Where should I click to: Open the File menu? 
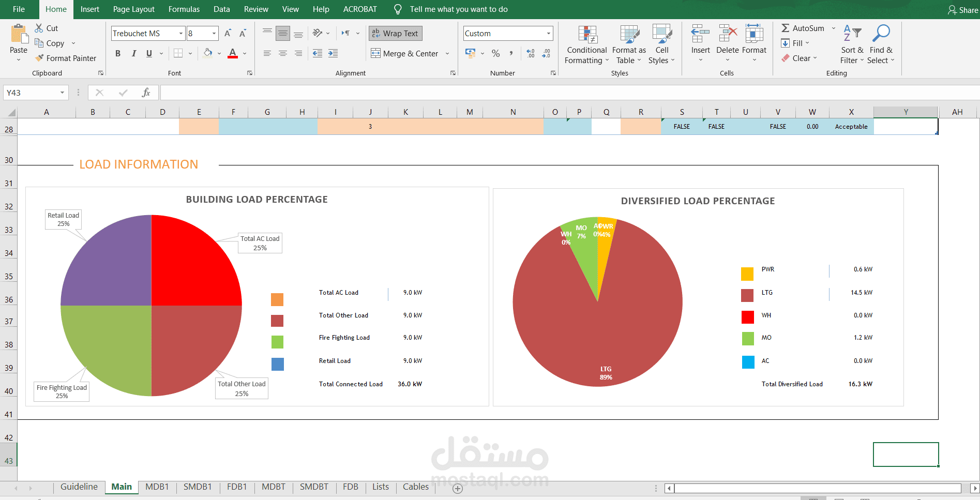click(19, 9)
